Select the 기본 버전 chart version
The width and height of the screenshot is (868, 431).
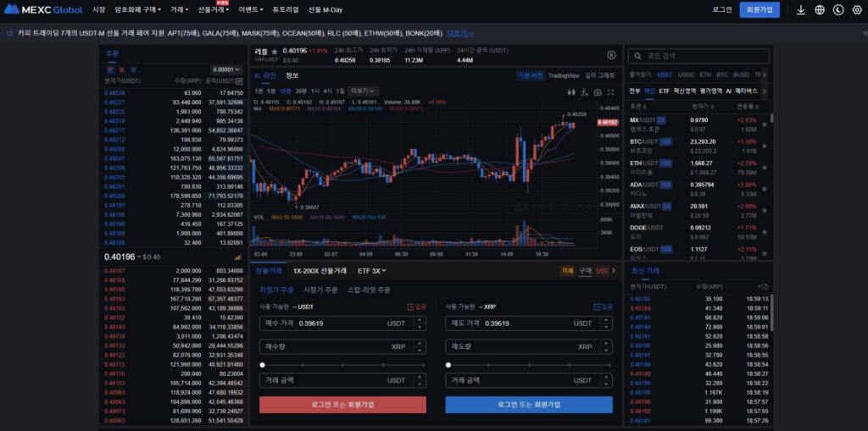pos(530,76)
